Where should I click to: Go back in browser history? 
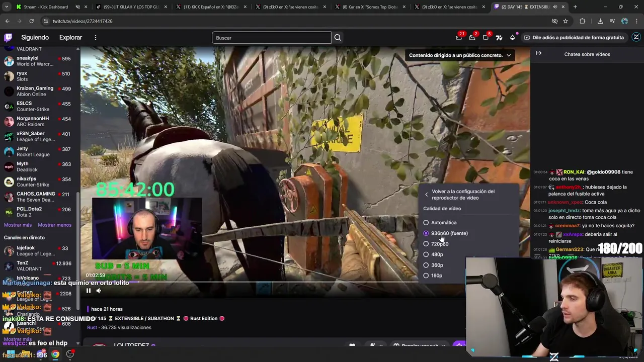pyautogui.click(x=7, y=21)
